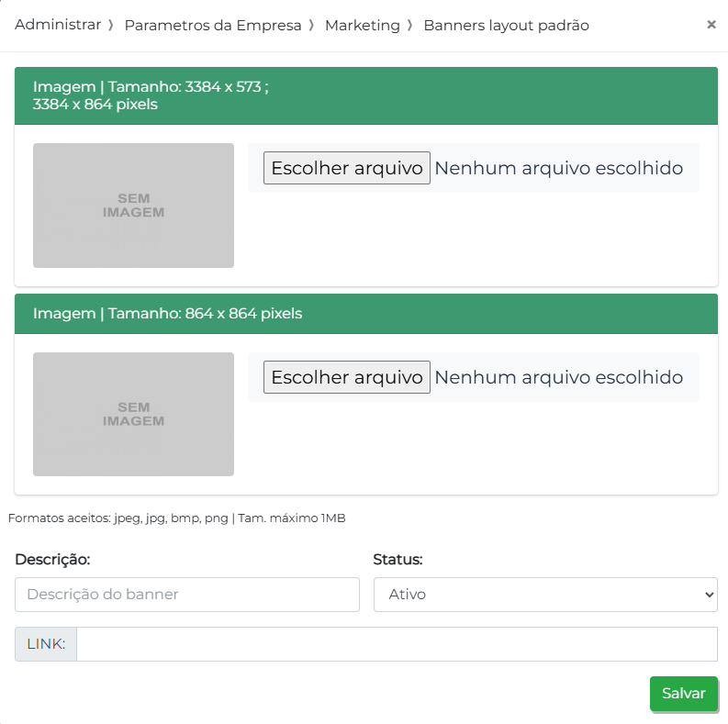
Task: Navigate to the Marketing breadcrumb
Action: (x=363, y=26)
